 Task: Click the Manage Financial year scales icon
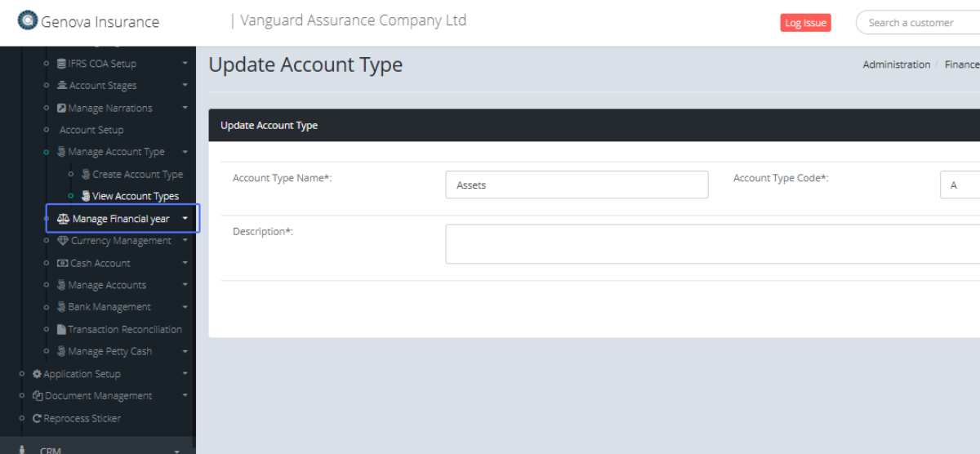pos(63,219)
